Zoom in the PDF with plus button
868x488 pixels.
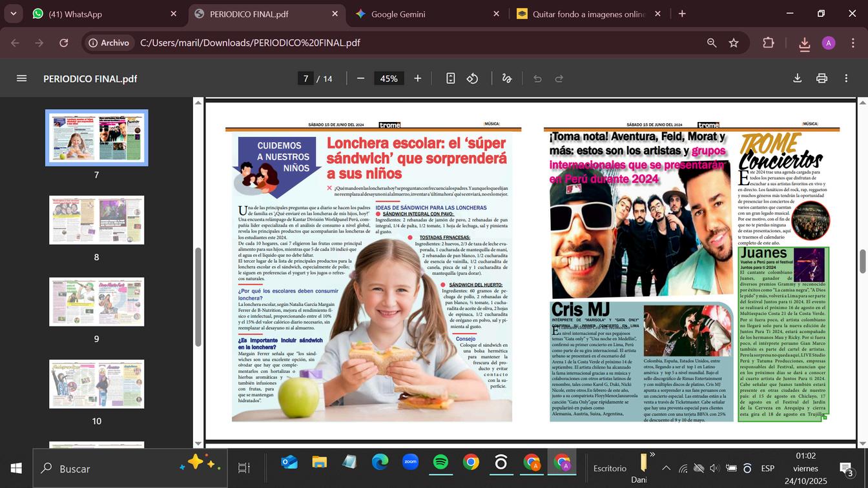click(418, 78)
